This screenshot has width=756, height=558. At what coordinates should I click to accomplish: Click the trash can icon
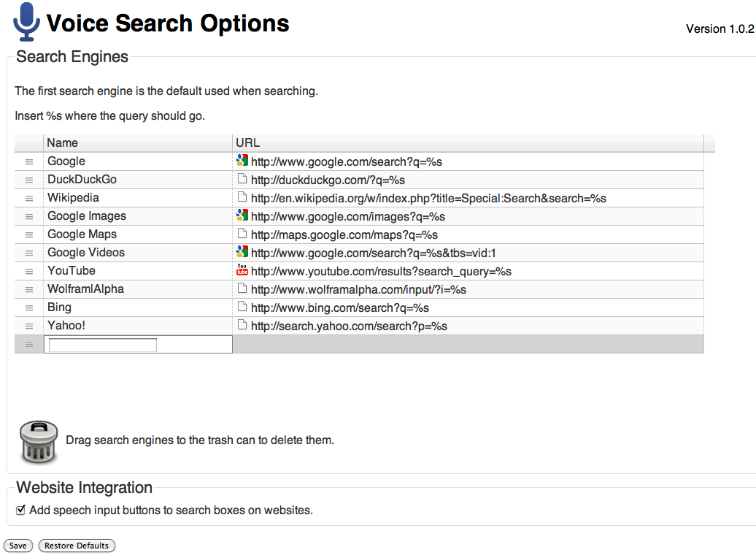[x=38, y=441]
